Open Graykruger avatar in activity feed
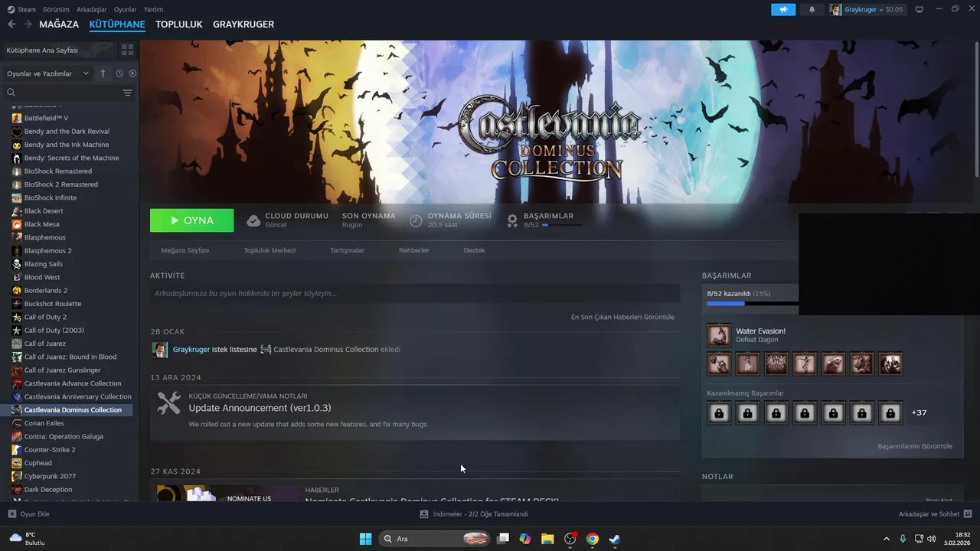Image resolution: width=980 pixels, height=551 pixels. click(160, 350)
